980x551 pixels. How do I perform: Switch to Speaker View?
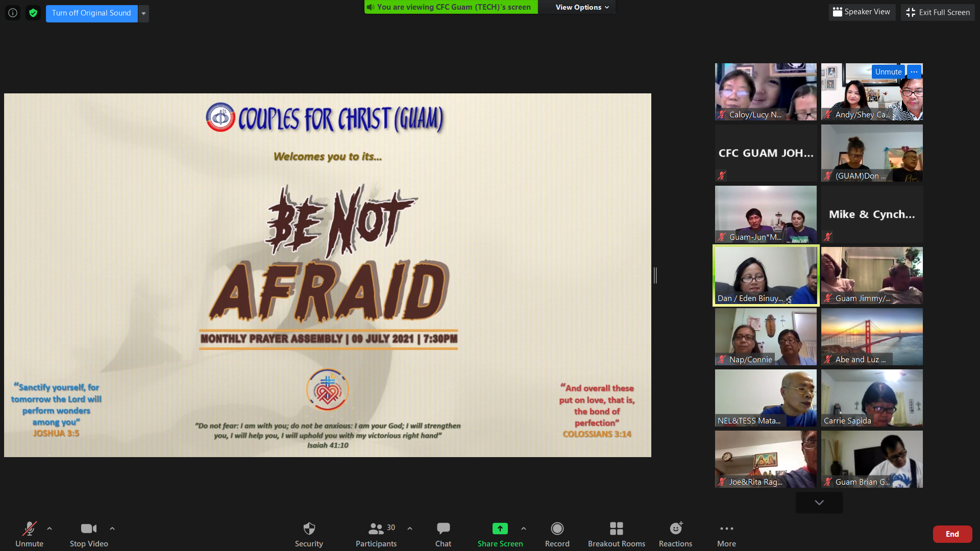861,12
